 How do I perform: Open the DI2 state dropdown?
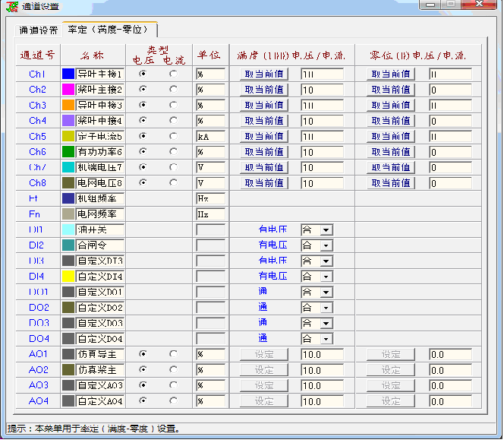tap(326, 245)
